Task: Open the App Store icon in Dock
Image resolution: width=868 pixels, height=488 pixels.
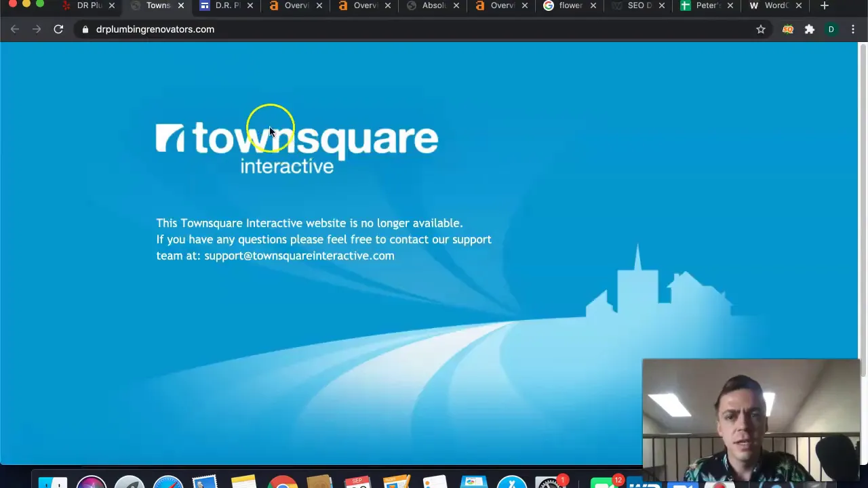Action: point(511,482)
